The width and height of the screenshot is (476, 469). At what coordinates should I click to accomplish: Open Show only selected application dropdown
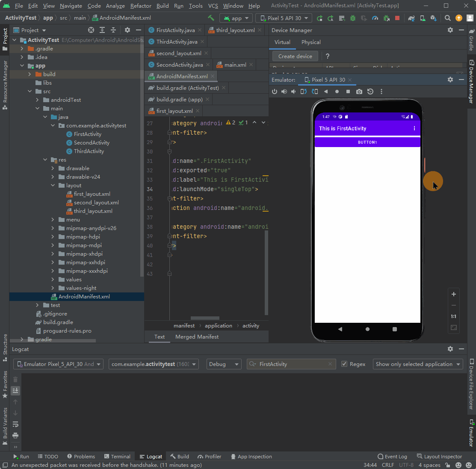[x=417, y=364]
